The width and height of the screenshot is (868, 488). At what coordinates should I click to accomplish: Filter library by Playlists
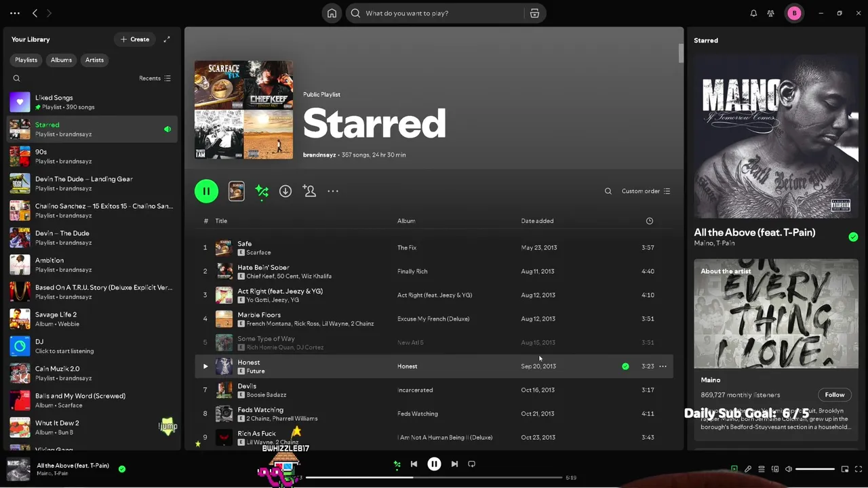click(26, 60)
